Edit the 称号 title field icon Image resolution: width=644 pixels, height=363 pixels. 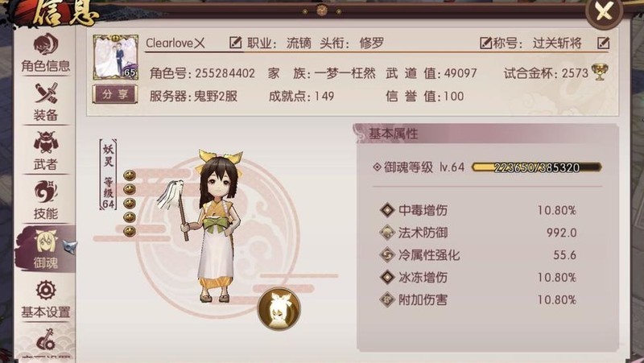click(x=485, y=43)
